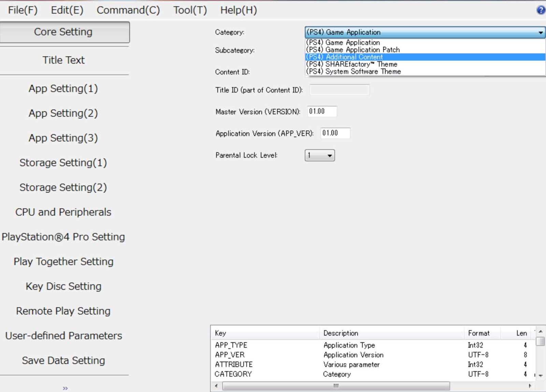Choose (PS4) SHAREfactory Theme option
The image size is (546, 392).
point(425,64)
